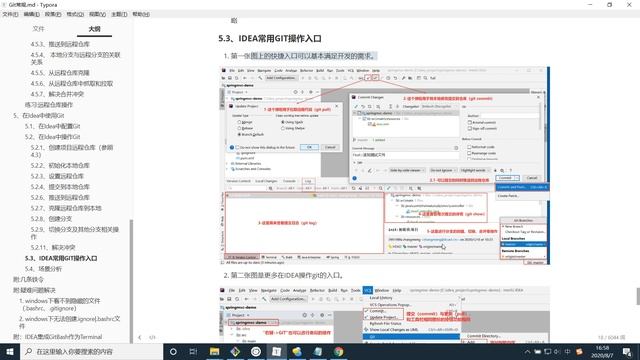Toggle the sidebar with the bottom arrow icon
The image size is (640, 360).
[x=140, y=338]
